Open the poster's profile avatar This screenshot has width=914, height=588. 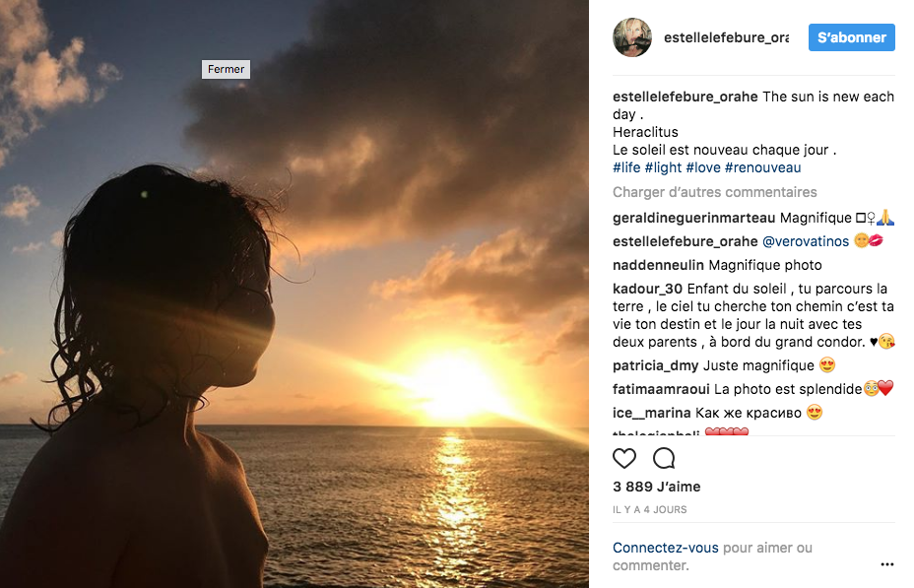point(632,37)
